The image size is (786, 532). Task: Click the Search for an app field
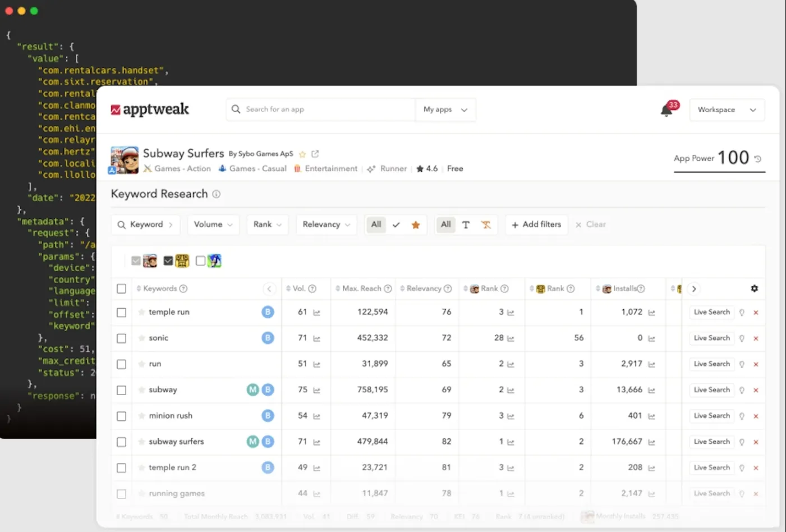point(321,109)
